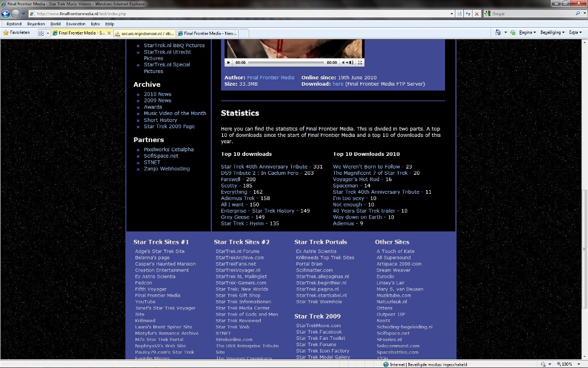Open Adge's Star Trek Site link
The image size is (588, 368).
160,251
